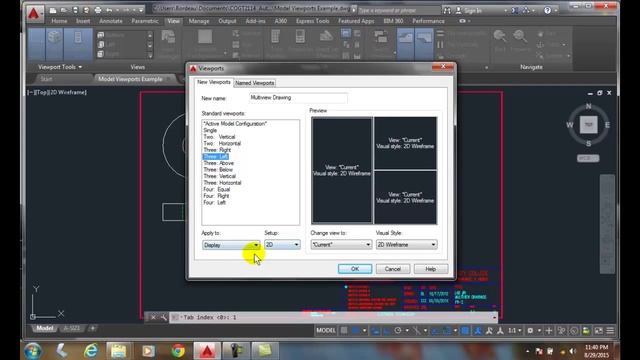The height and width of the screenshot is (360, 640).
Task: Open the quick access toolbar customize dropdown
Action: point(141,10)
